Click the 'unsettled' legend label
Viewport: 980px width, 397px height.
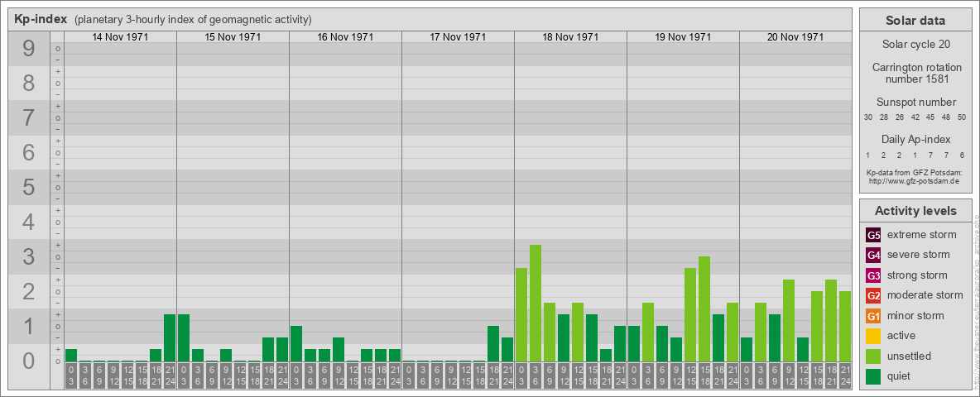tap(910, 356)
